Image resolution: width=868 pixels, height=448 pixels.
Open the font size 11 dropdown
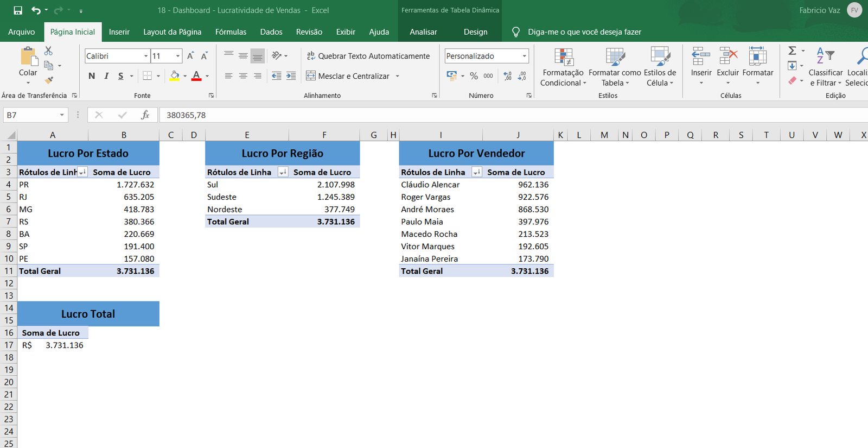pyautogui.click(x=177, y=56)
